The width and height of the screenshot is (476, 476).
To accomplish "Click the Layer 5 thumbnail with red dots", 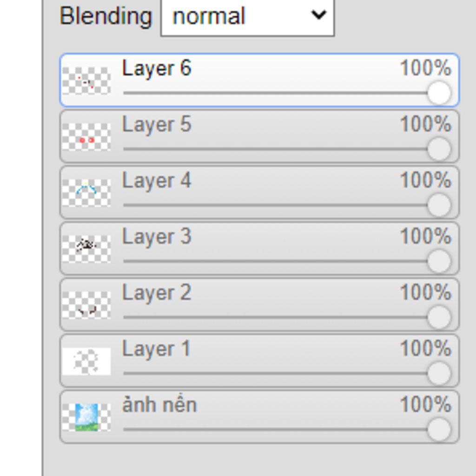I will (86, 137).
